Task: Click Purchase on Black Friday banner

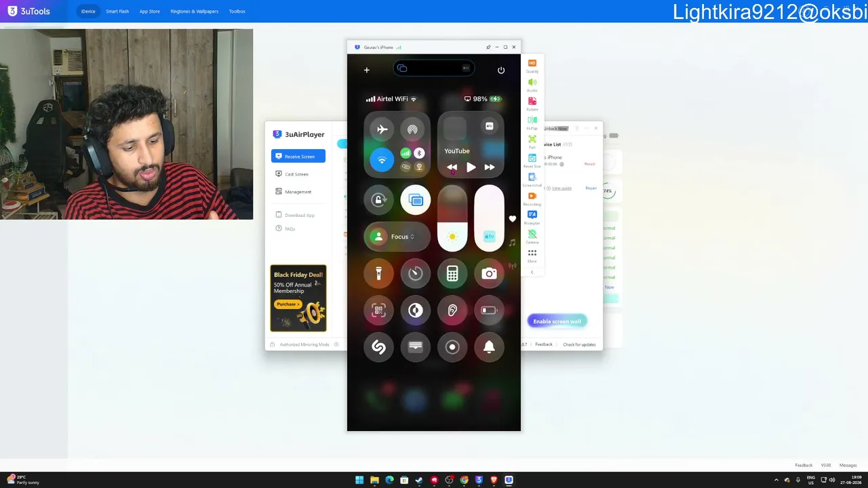Action: click(288, 304)
